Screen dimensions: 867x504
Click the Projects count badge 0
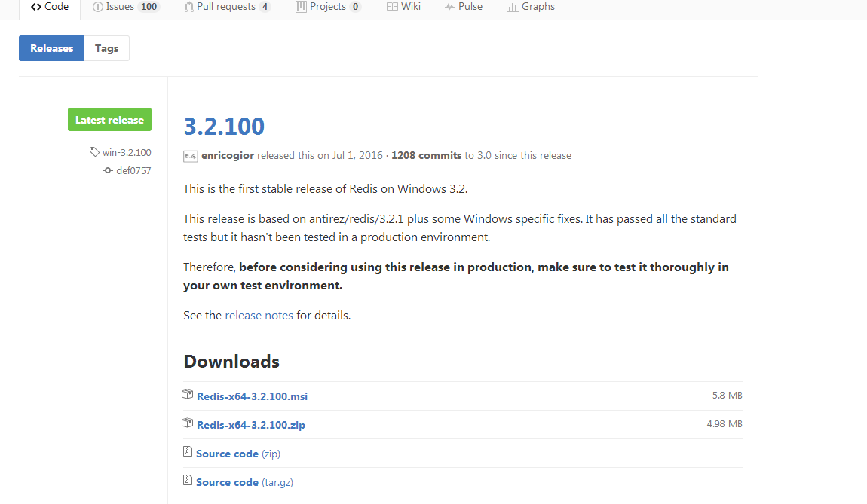coord(355,7)
